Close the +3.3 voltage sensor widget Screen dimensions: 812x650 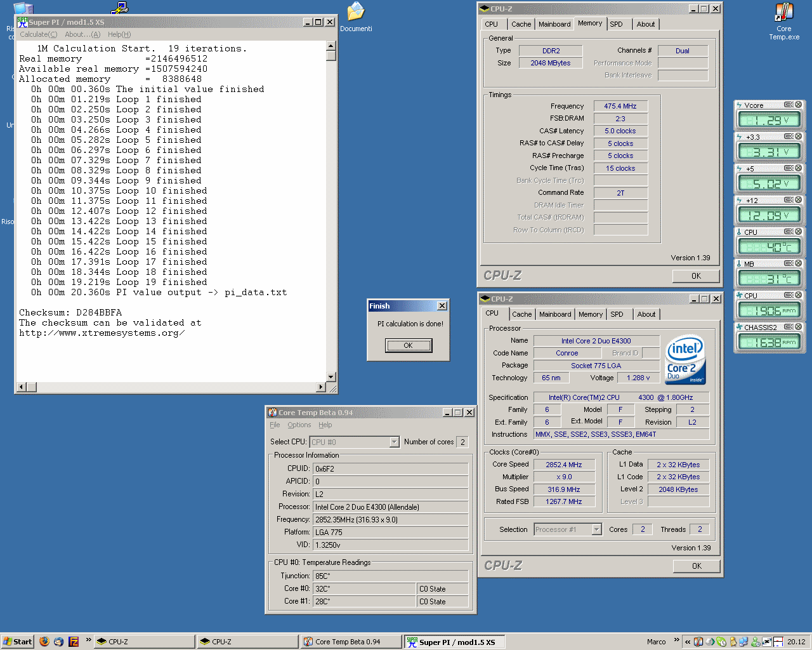point(799,136)
